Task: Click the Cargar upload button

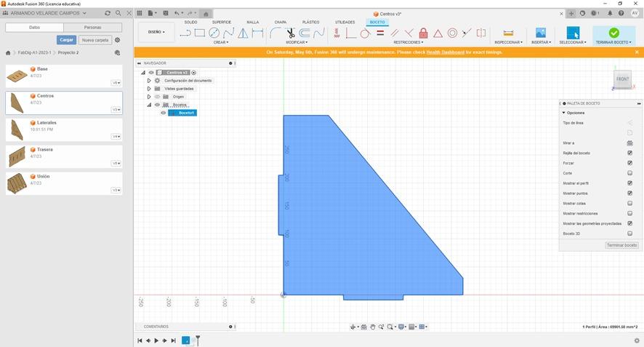Action: (67, 40)
